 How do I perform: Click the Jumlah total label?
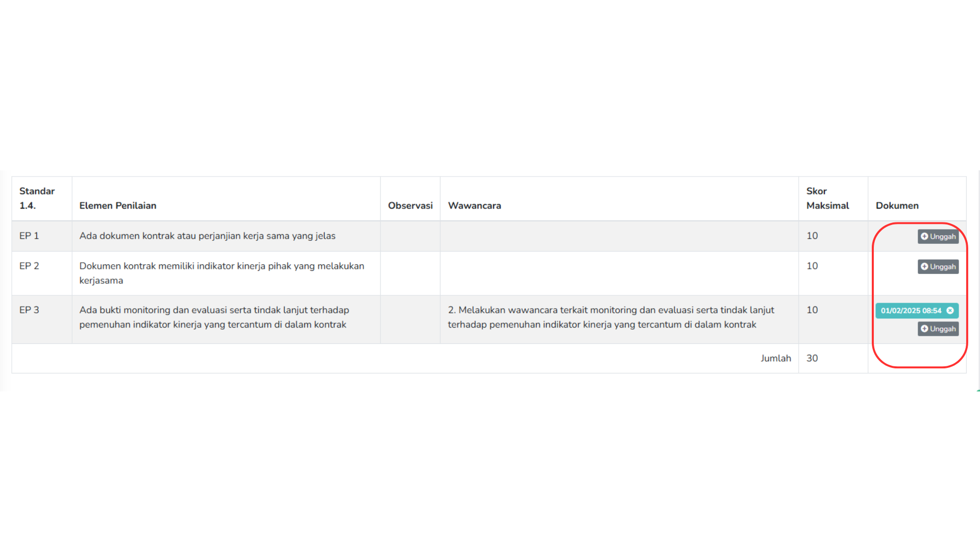(775, 358)
